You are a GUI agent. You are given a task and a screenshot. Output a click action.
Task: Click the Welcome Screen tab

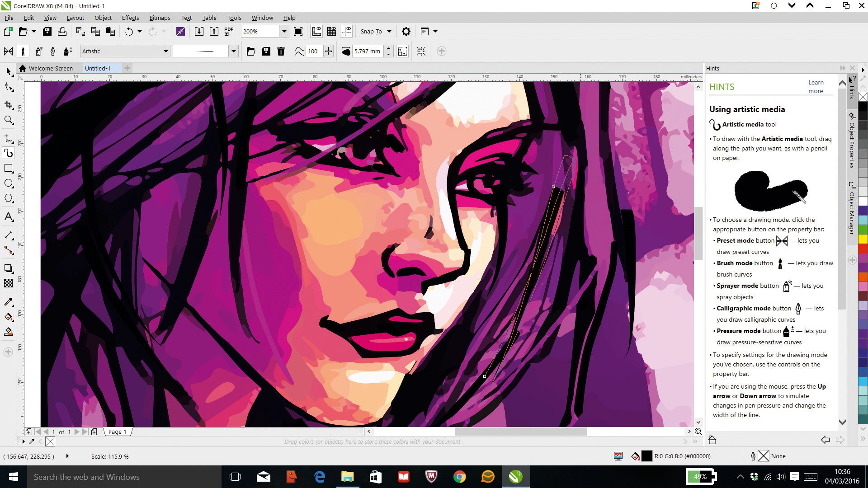(x=51, y=68)
